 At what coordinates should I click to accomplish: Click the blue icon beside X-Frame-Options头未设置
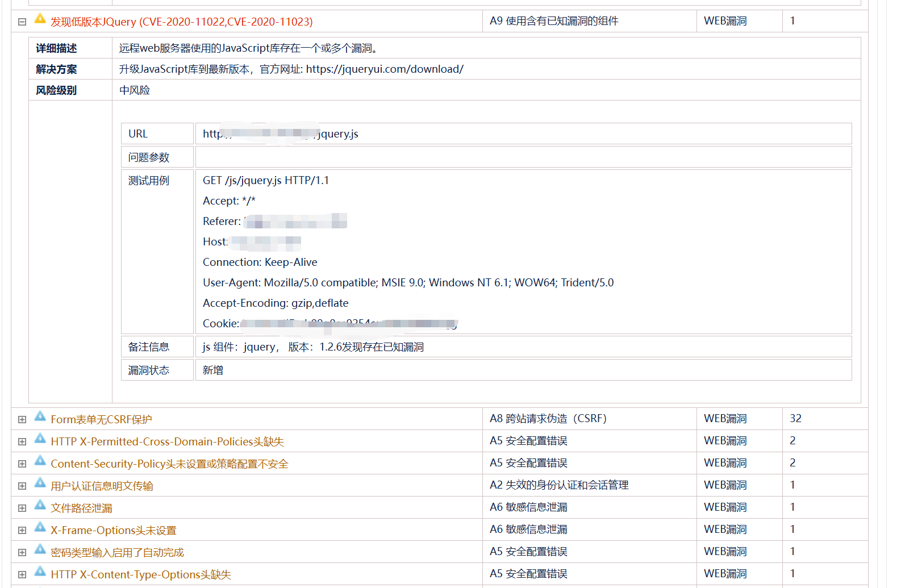(40, 527)
